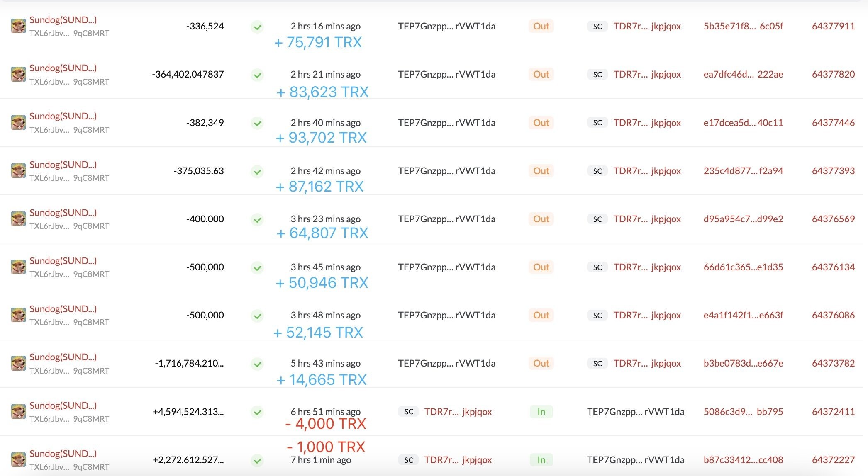868x476 pixels.
Task: Click the SC contract badge in the block 64377446 row
Action: tap(597, 123)
